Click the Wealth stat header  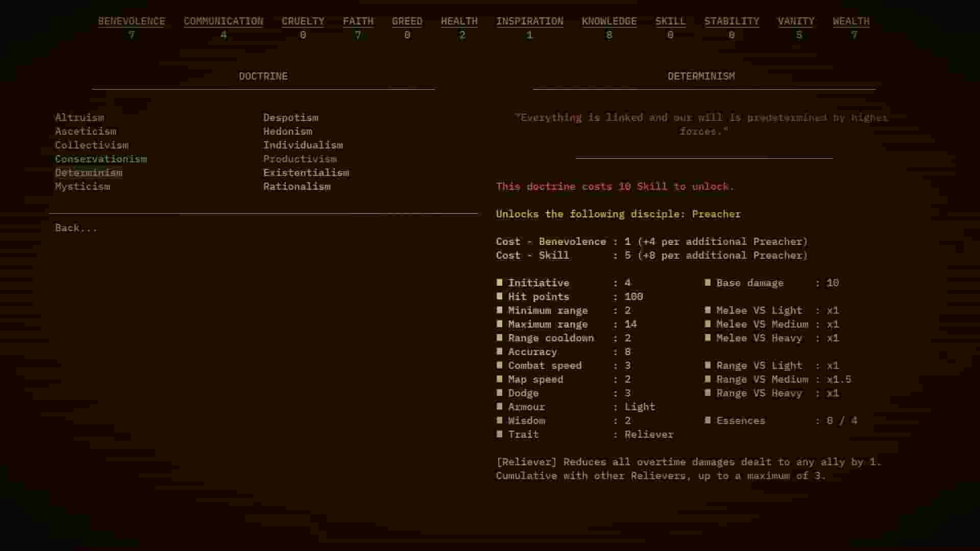(850, 21)
